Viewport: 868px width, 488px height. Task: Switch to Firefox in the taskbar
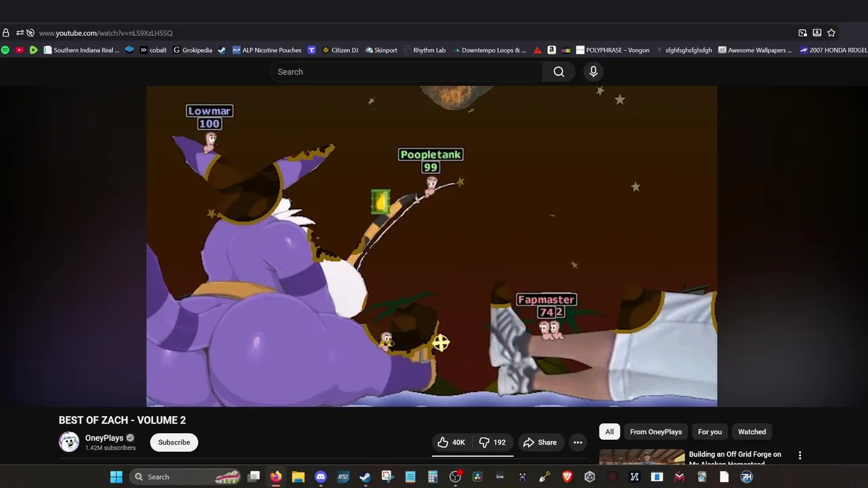point(276,477)
